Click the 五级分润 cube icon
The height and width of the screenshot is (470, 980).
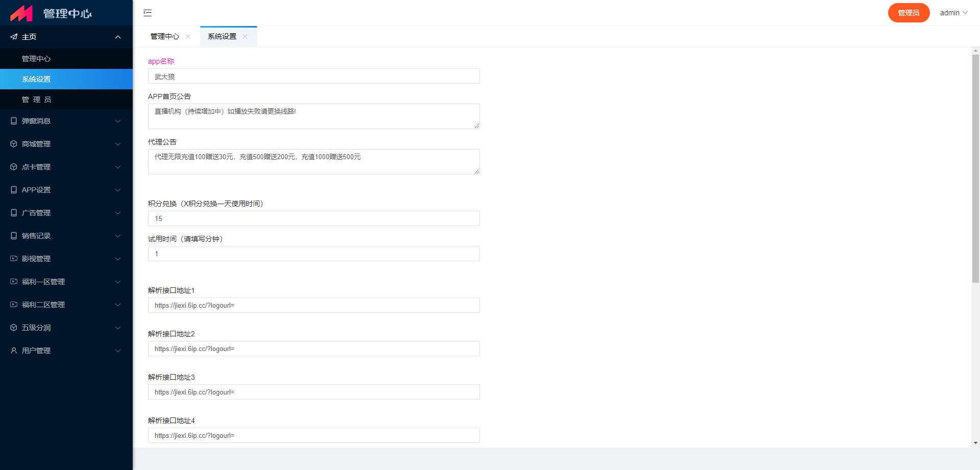coord(14,328)
